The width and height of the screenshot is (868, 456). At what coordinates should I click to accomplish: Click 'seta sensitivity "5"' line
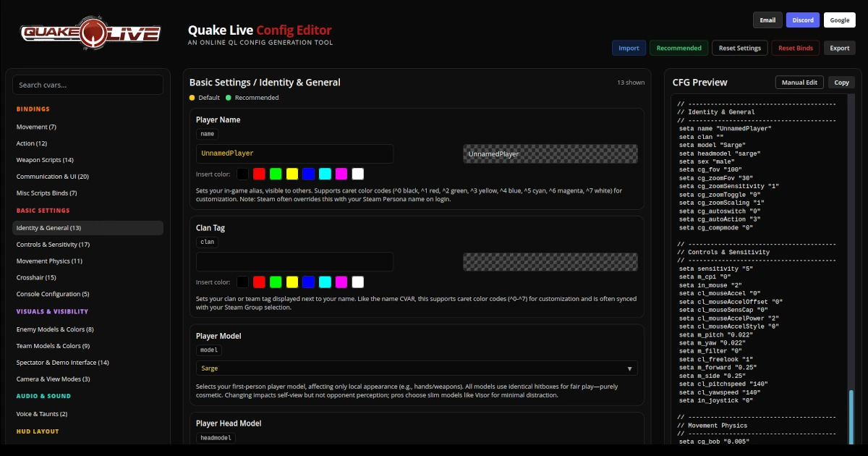coord(716,269)
